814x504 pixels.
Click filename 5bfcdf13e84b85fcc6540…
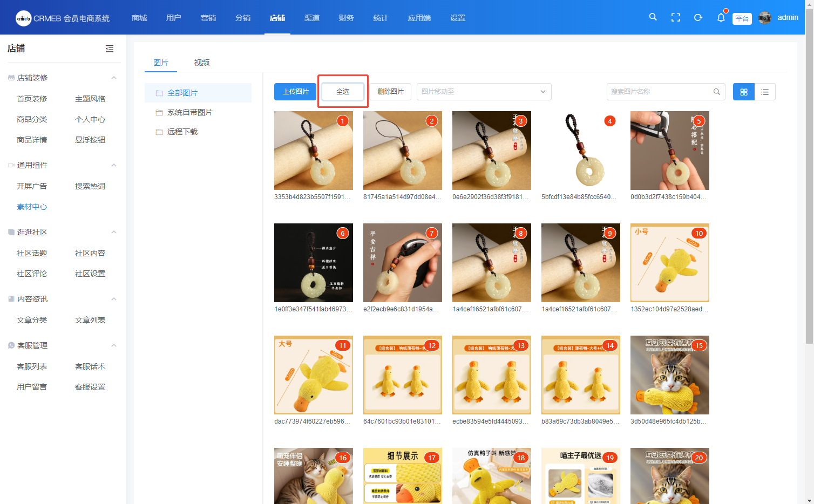[579, 197]
